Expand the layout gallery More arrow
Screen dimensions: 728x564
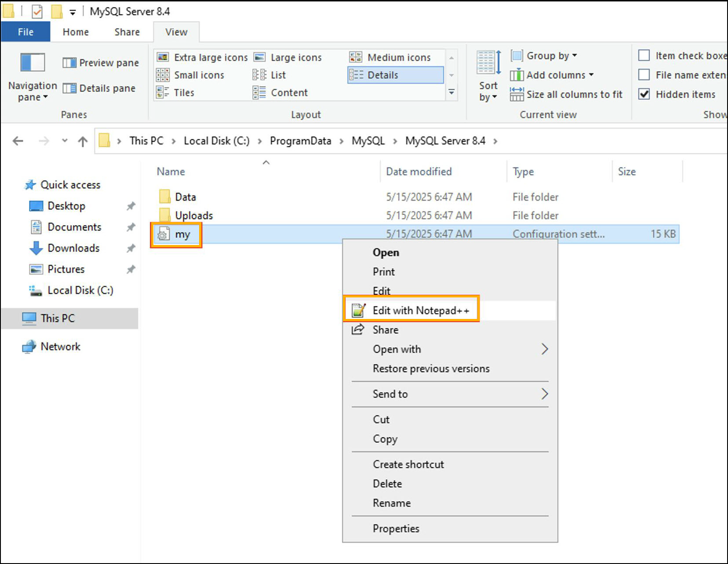[451, 92]
